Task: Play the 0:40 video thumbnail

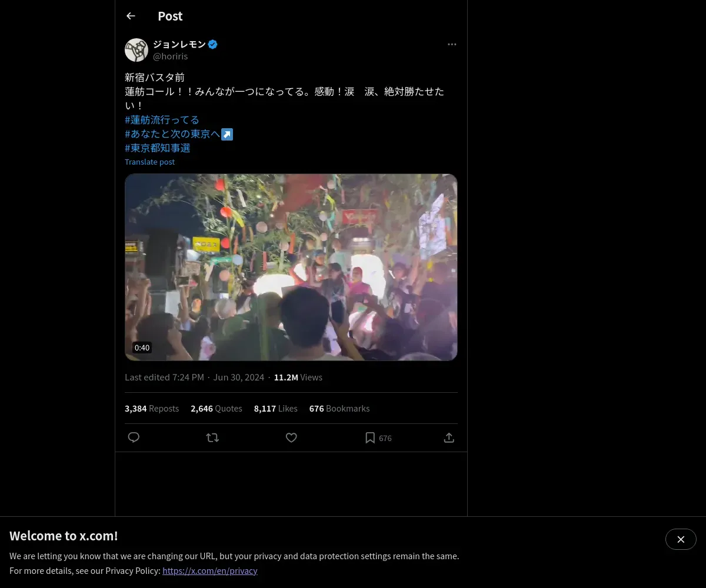Action: coord(291,267)
